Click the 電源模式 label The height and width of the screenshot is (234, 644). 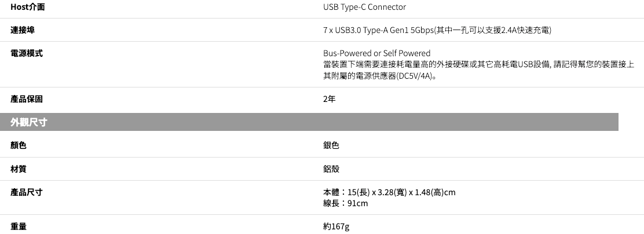click(27, 53)
